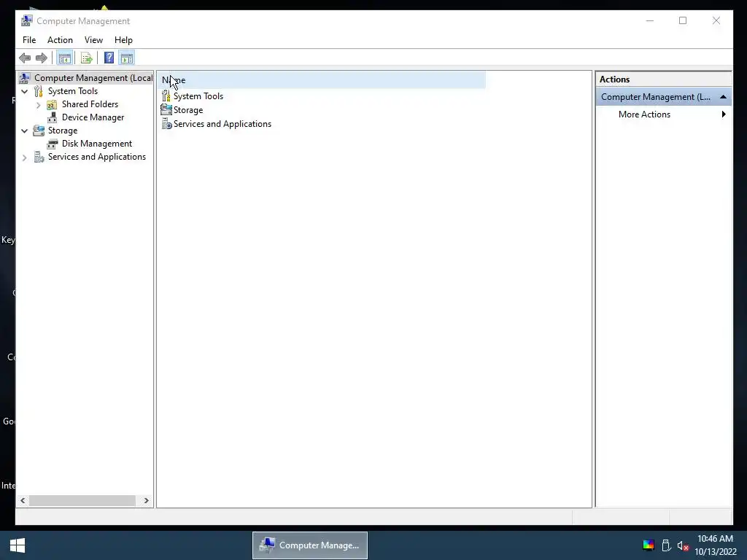
Task: Collapse the Storage tree node
Action: click(24, 131)
